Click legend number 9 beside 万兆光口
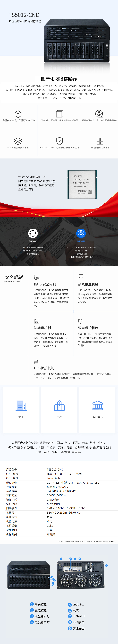 point(70,628)
